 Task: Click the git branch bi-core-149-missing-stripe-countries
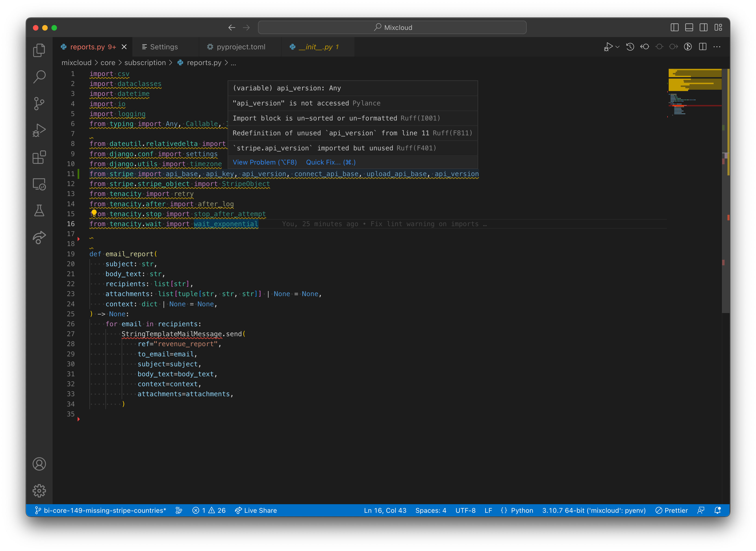point(100,510)
